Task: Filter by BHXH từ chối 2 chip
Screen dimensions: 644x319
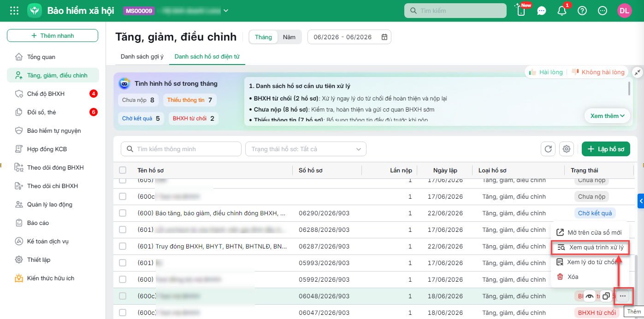Action: coord(194,118)
